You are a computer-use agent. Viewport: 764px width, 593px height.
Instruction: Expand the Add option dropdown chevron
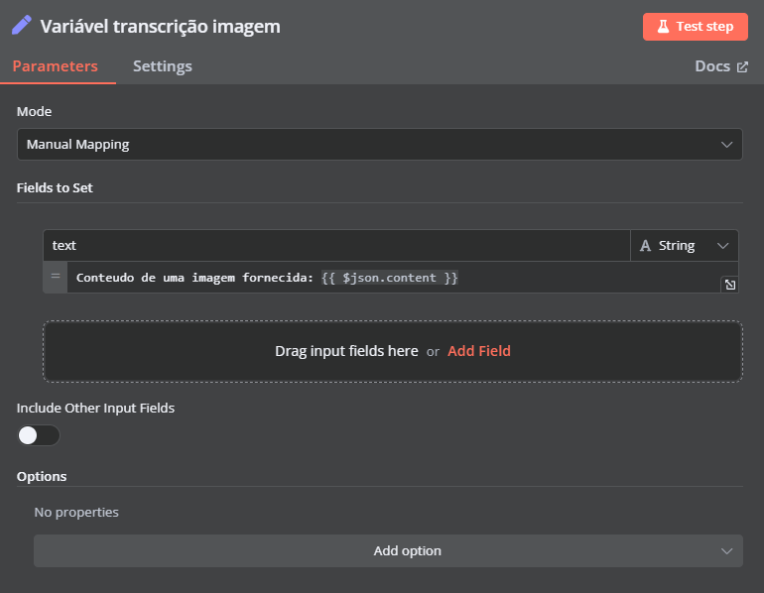coord(726,551)
